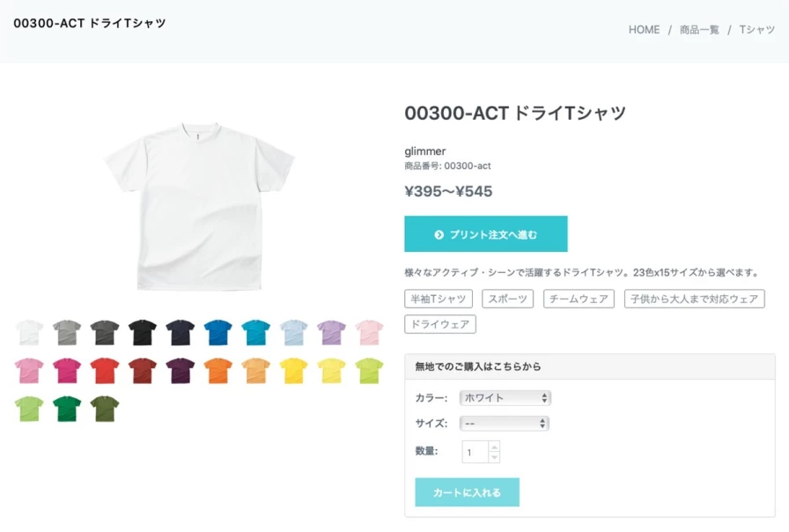Go to HOME in the breadcrumb
Screen dimensions: 789x532
[x=644, y=30]
